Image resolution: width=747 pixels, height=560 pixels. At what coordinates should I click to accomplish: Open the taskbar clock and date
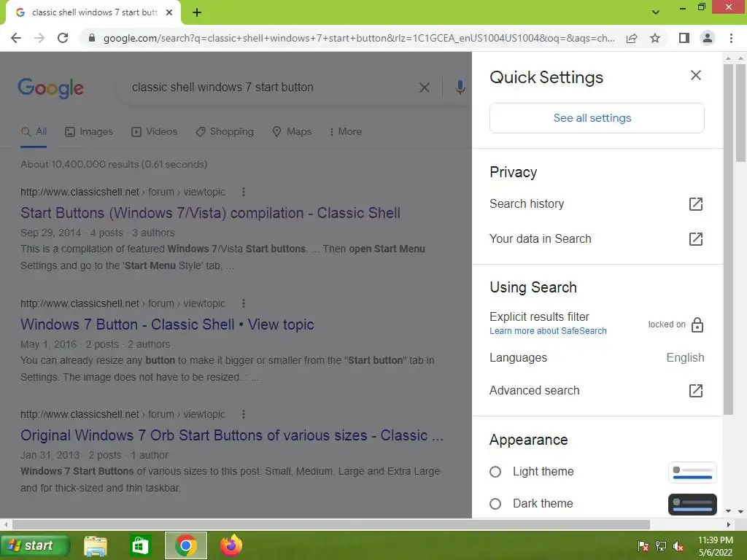pyautogui.click(x=716, y=546)
